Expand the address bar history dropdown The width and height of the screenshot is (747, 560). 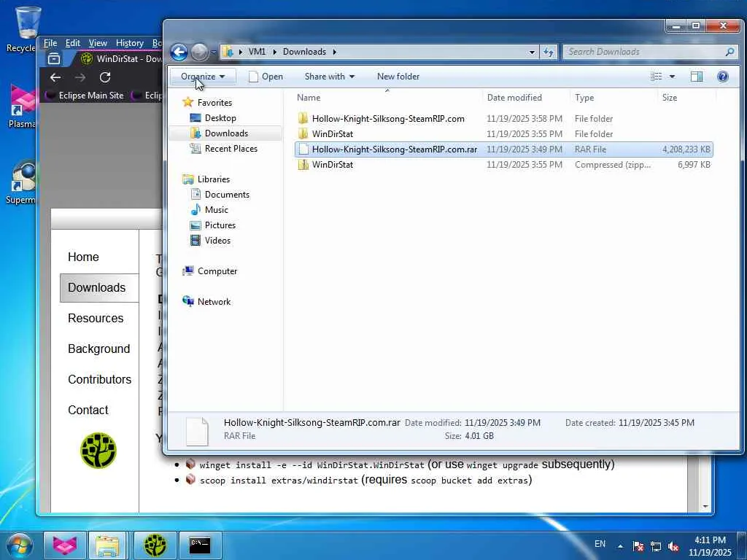tap(532, 52)
